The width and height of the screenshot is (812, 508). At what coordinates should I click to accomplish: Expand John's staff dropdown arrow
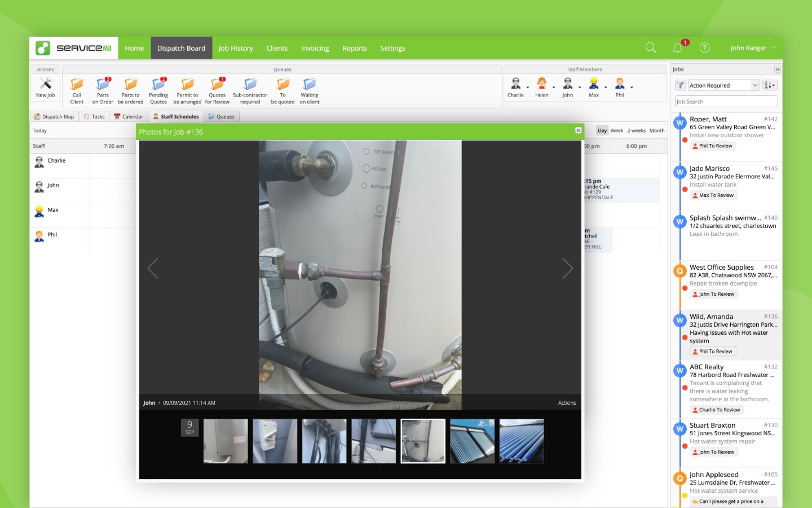click(x=580, y=87)
